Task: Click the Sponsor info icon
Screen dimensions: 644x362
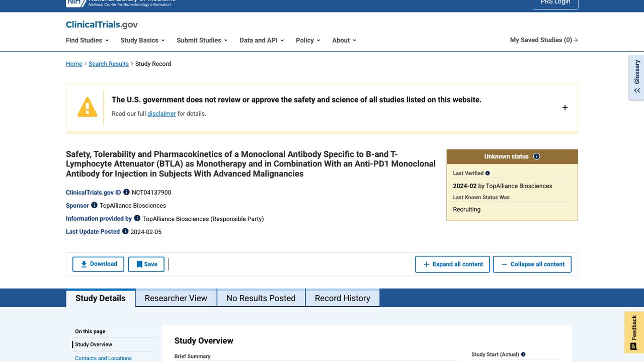Action: (x=94, y=205)
